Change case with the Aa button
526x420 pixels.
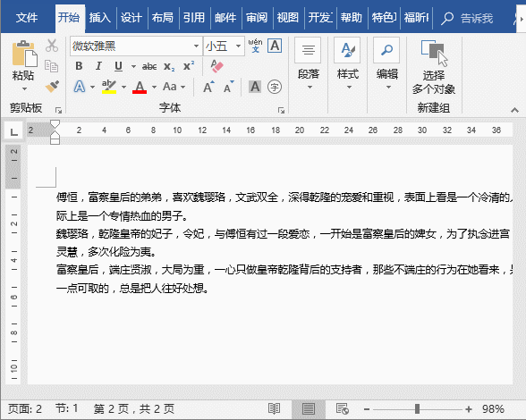click(x=170, y=87)
